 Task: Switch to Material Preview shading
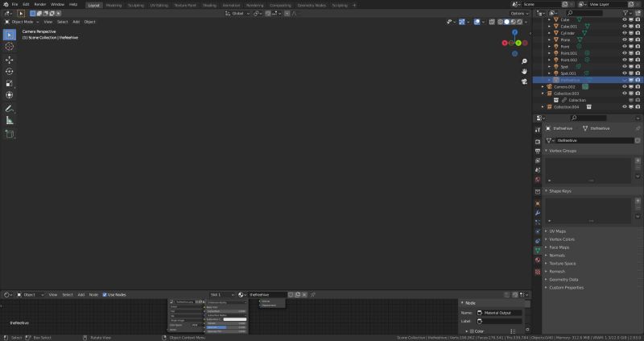(513, 22)
